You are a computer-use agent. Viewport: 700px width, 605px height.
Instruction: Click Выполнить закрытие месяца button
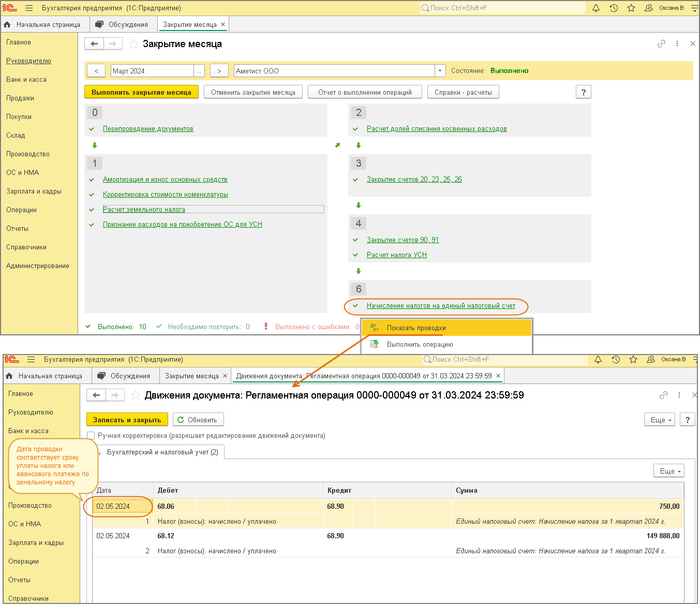(141, 92)
